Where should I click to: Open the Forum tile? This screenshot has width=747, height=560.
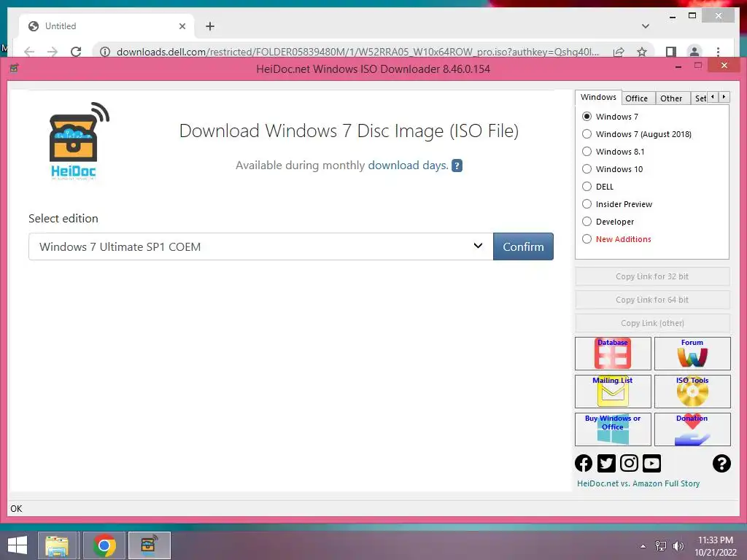pos(692,354)
